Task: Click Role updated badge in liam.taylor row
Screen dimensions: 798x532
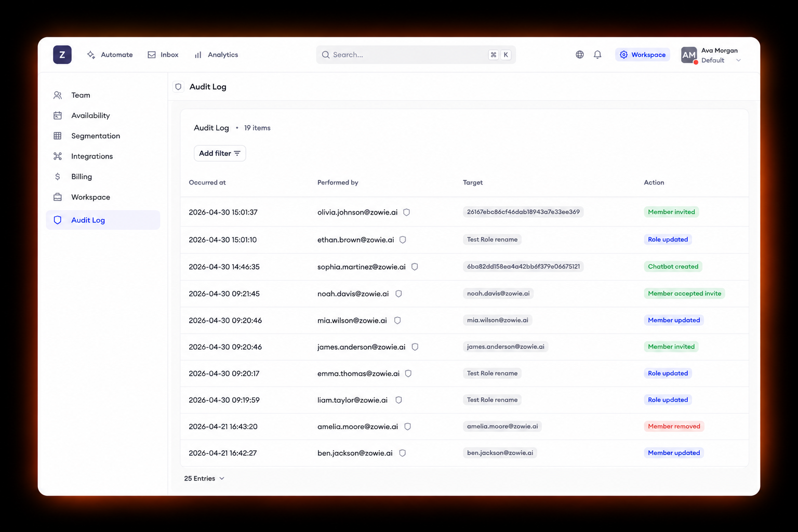Action: point(668,400)
